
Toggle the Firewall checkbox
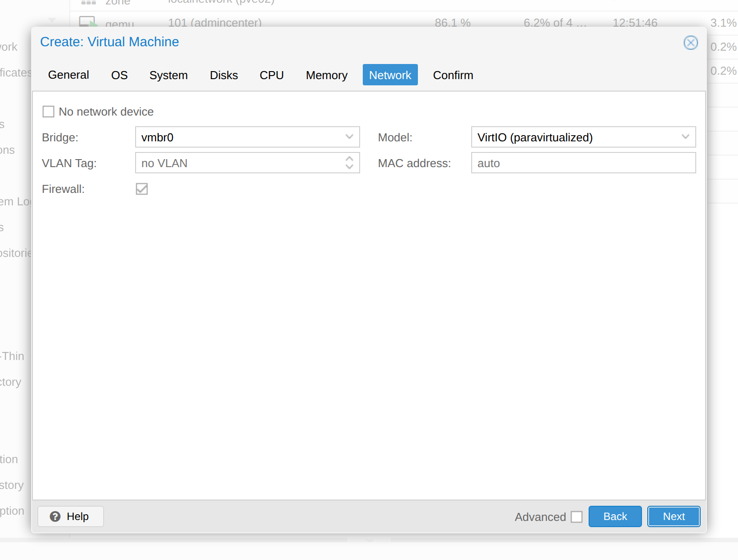click(x=142, y=189)
